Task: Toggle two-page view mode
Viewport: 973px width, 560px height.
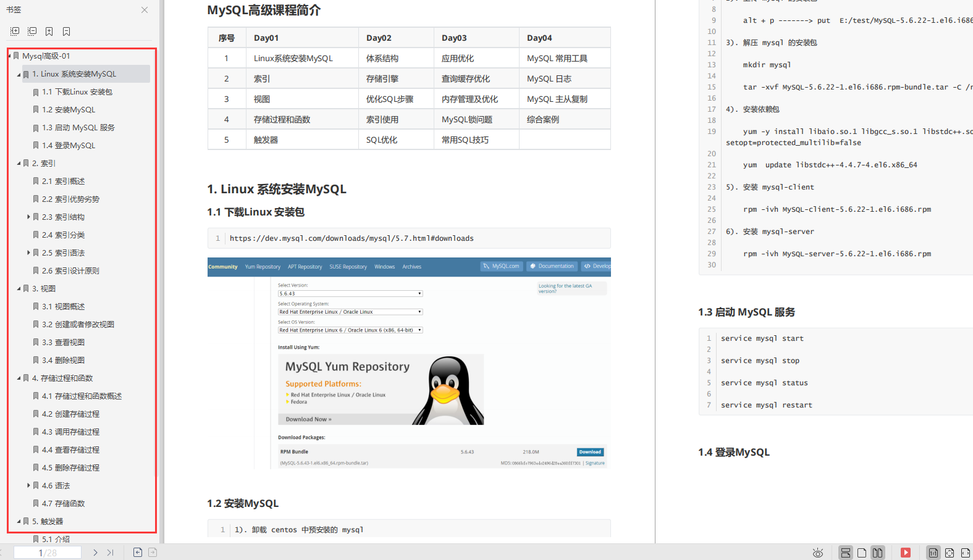Action: point(878,553)
